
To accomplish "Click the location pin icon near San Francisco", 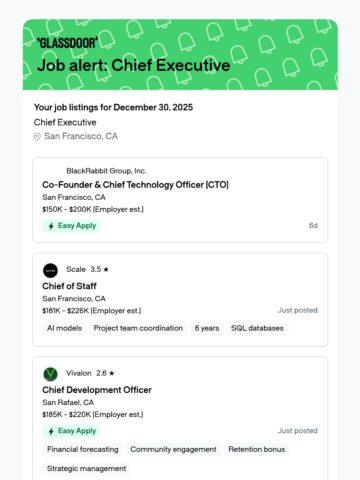I will pyautogui.click(x=37, y=137).
